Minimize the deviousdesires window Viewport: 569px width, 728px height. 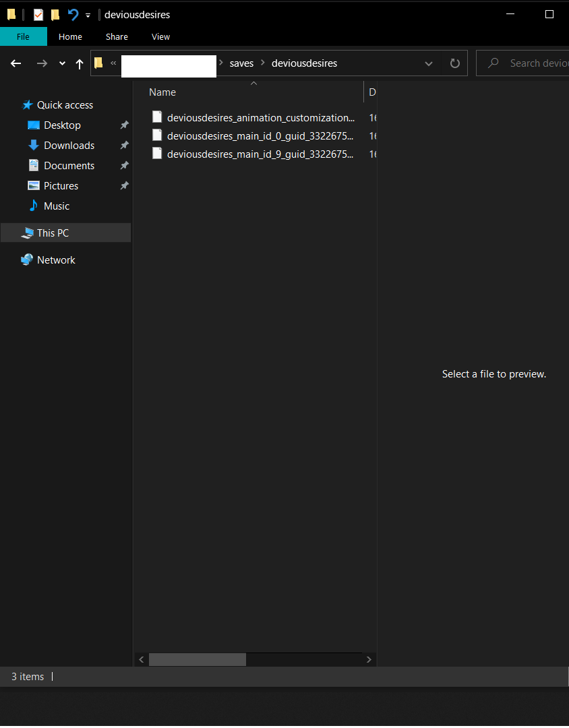pos(510,14)
